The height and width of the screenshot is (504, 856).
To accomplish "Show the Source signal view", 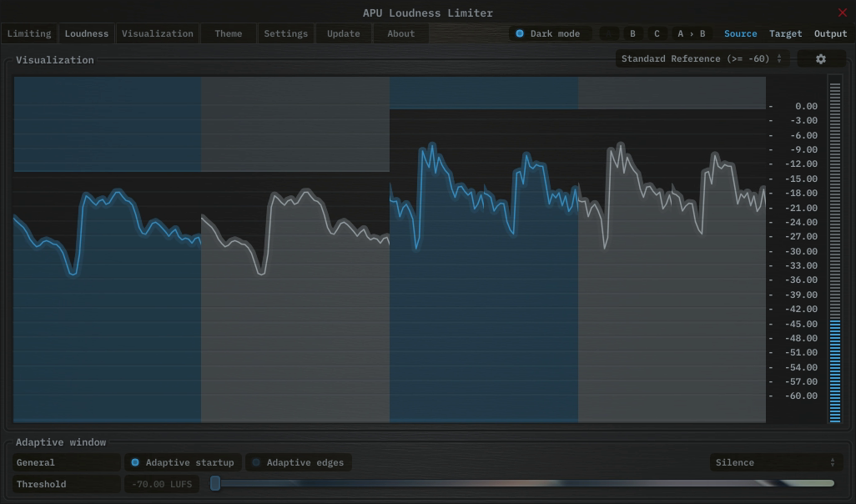I will [x=740, y=34].
